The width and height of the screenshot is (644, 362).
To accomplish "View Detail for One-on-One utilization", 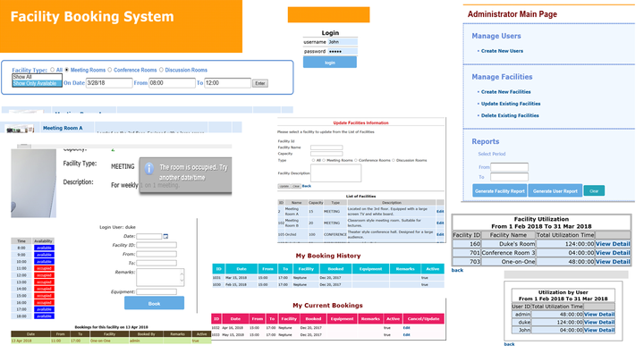I will (613, 262).
